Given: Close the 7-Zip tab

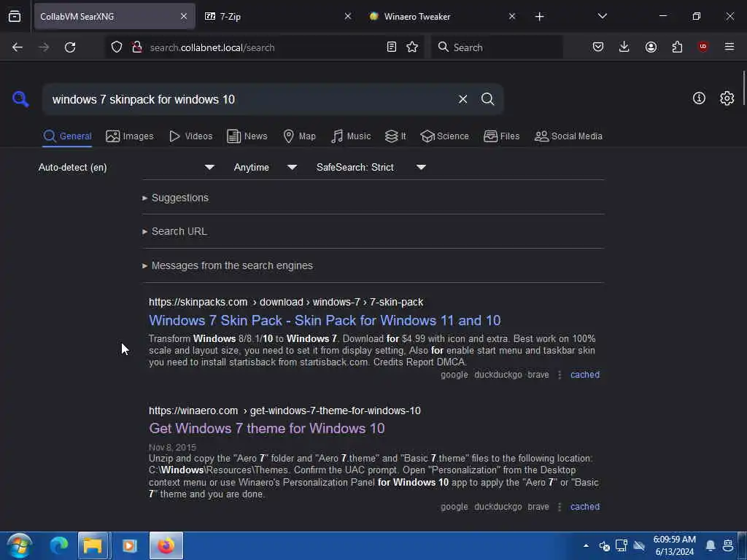Looking at the screenshot, I should 348,16.
